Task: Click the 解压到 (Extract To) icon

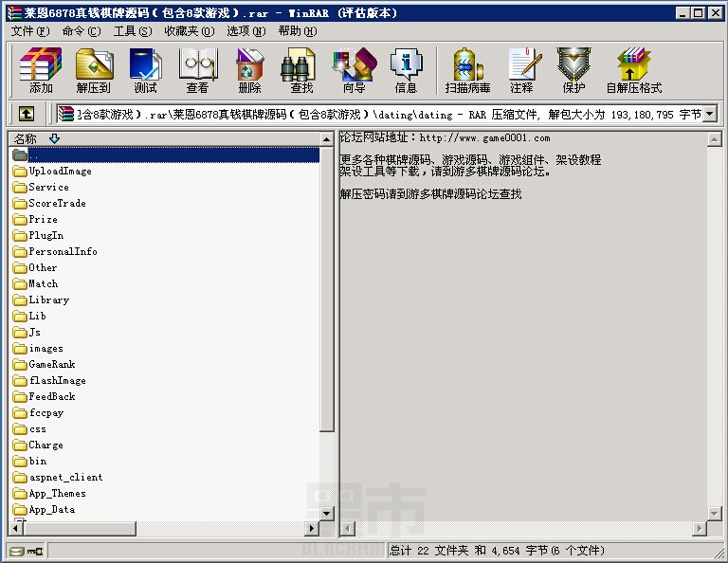Action: 94,69
